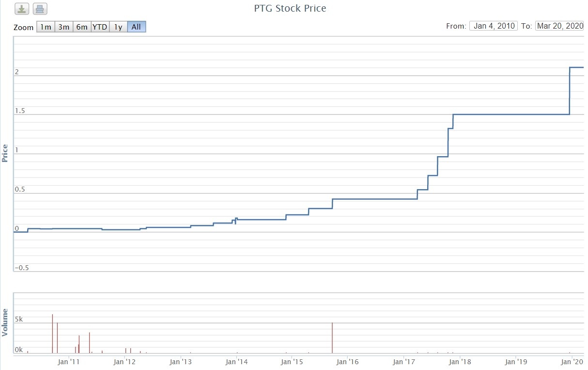Set zoom range to 3m
Viewport: 588px width, 370px height.
63,27
